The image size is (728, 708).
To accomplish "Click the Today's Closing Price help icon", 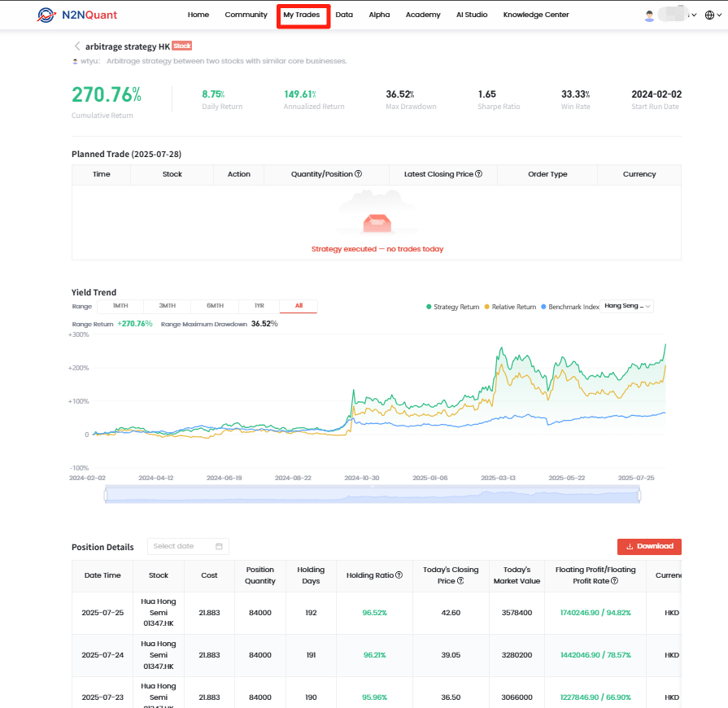I will (x=460, y=581).
